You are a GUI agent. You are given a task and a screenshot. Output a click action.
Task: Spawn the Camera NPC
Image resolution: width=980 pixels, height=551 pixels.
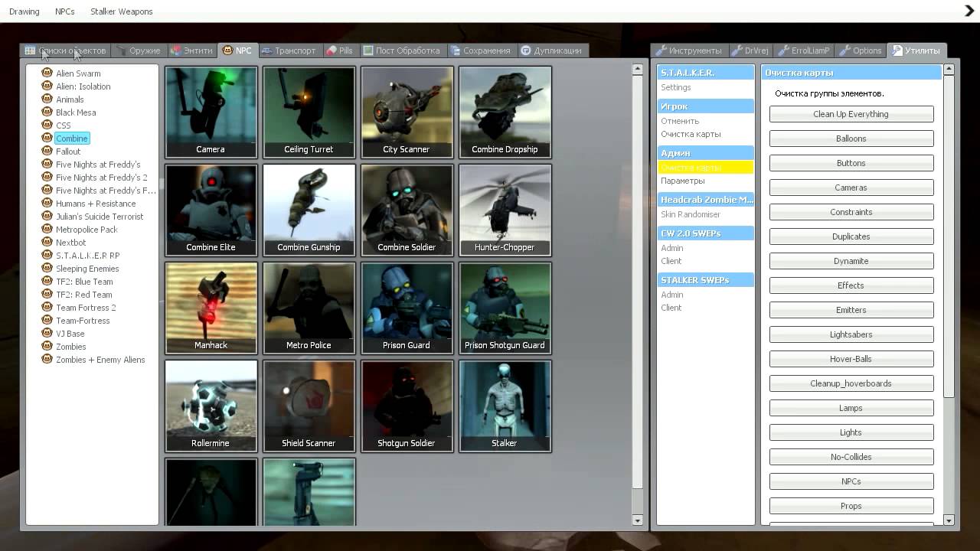[x=211, y=112]
